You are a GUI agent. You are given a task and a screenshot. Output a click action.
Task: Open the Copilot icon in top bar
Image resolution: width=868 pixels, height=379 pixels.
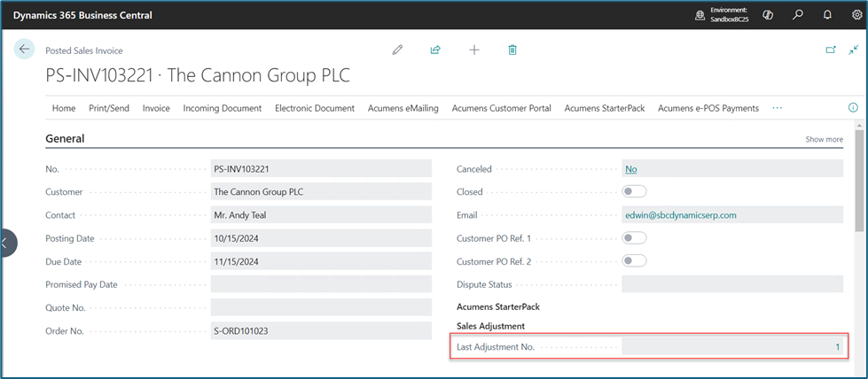(x=767, y=15)
